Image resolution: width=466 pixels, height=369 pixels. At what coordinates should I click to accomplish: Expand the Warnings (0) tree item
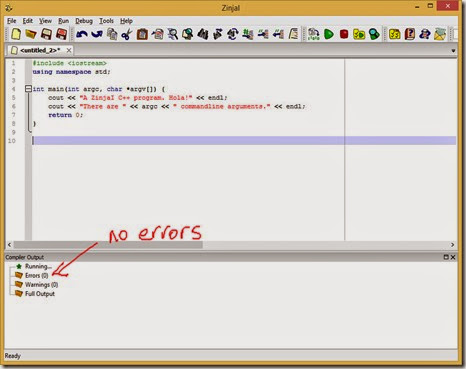[41, 285]
